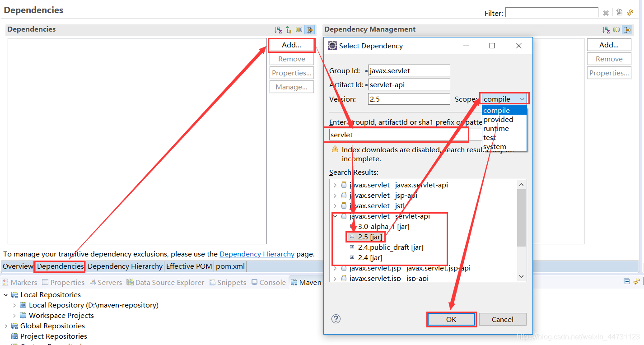Select the 3.0-alpha-1 [jar] version entry
Image resolution: width=644 pixels, height=345 pixels.
tap(383, 226)
